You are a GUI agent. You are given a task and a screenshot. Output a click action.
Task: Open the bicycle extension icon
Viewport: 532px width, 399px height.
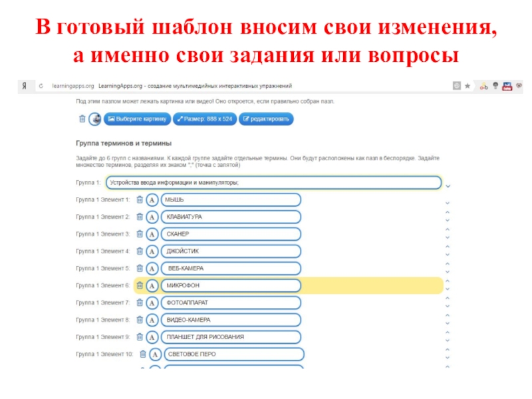tap(484, 86)
